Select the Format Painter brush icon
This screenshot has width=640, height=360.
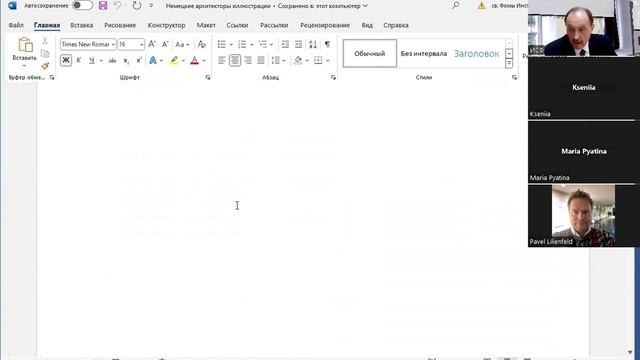[45, 66]
